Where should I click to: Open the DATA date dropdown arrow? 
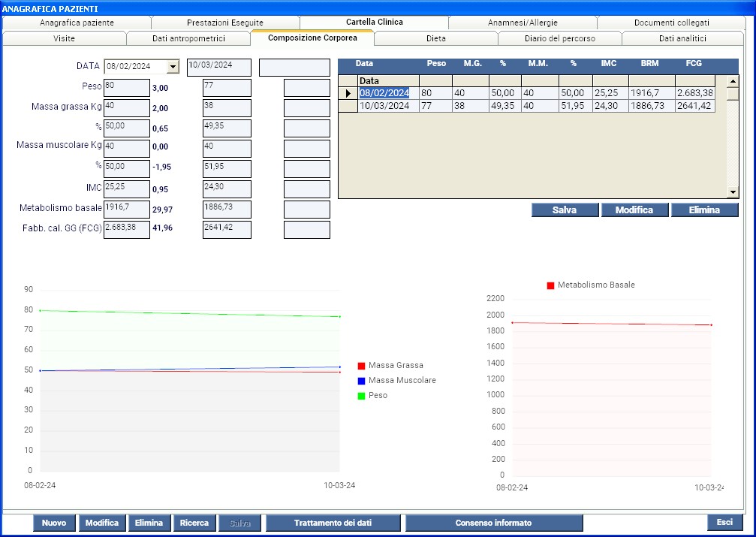(x=173, y=67)
